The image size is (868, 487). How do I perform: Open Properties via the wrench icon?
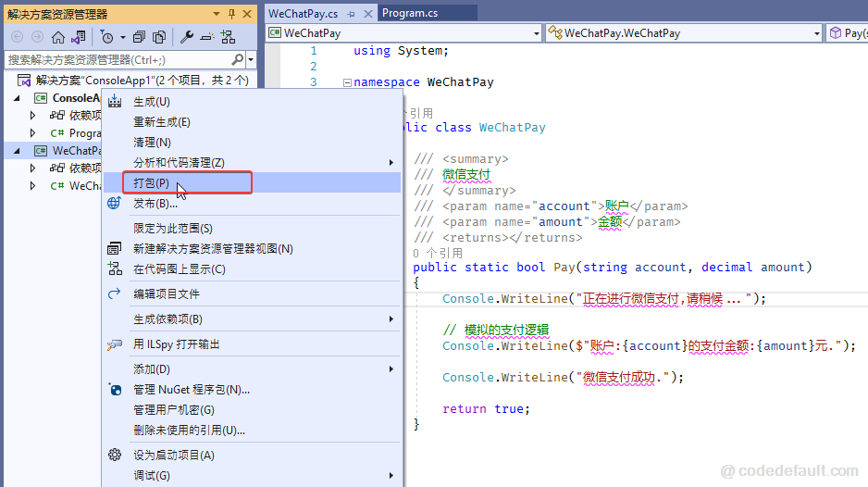[187, 37]
